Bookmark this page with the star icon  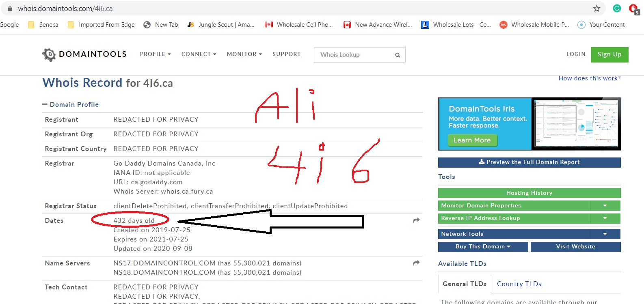point(596,8)
